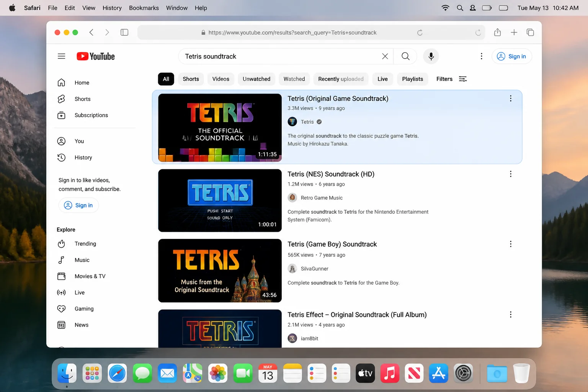Visit the Retro Game Music channel
Screen dimensions: 588x392
(322, 198)
